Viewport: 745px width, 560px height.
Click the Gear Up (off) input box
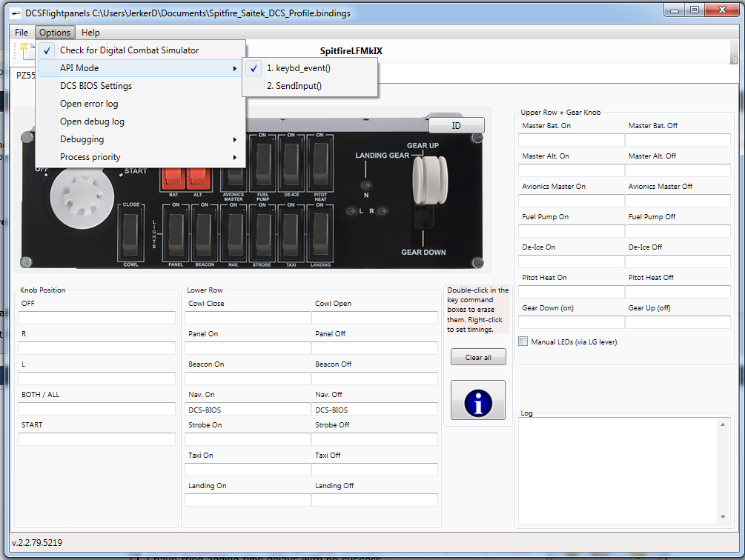tap(678, 322)
